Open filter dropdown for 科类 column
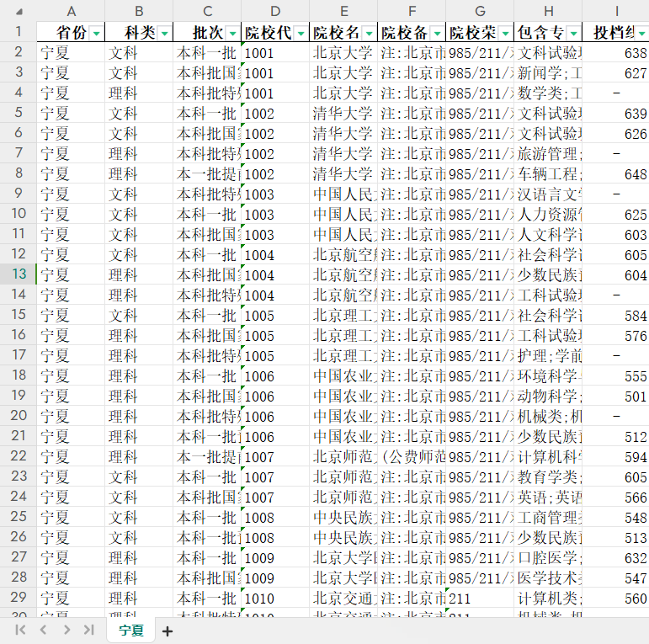The image size is (649, 644). (165, 33)
